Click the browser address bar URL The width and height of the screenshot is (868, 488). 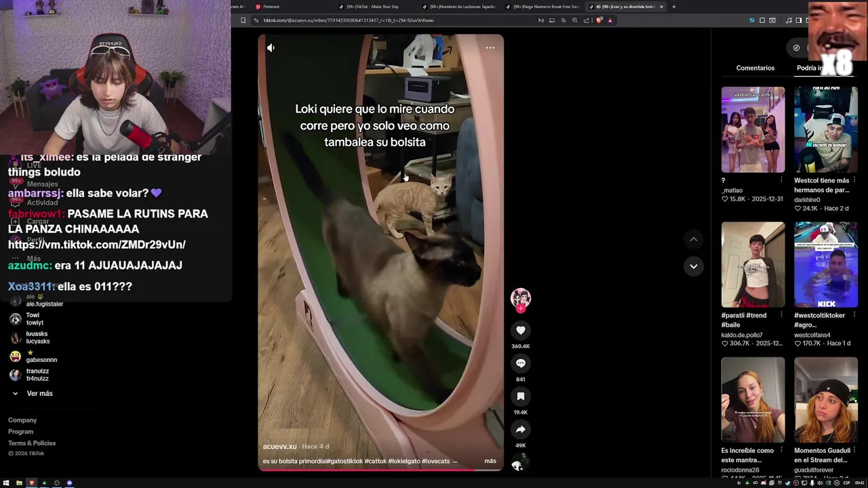tap(349, 20)
